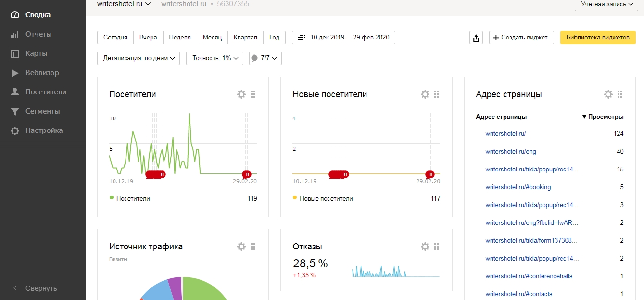Image resolution: width=644 pixels, height=300 pixels.
Task: Sort by Просмотры column header
Action: click(x=603, y=117)
